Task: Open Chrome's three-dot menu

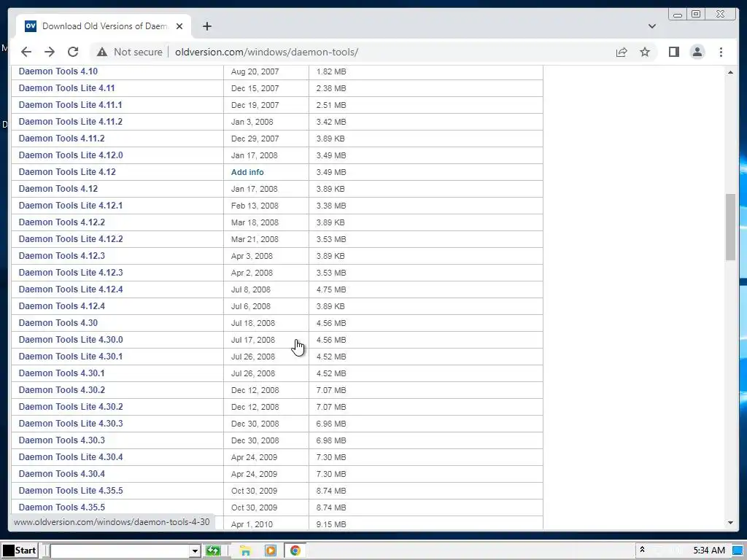Action: click(721, 52)
